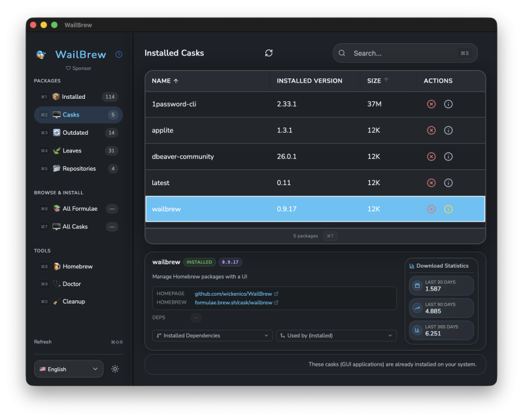Sort table by Name column
Image resolution: width=523 pixels, height=420 pixels.
[x=165, y=81]
